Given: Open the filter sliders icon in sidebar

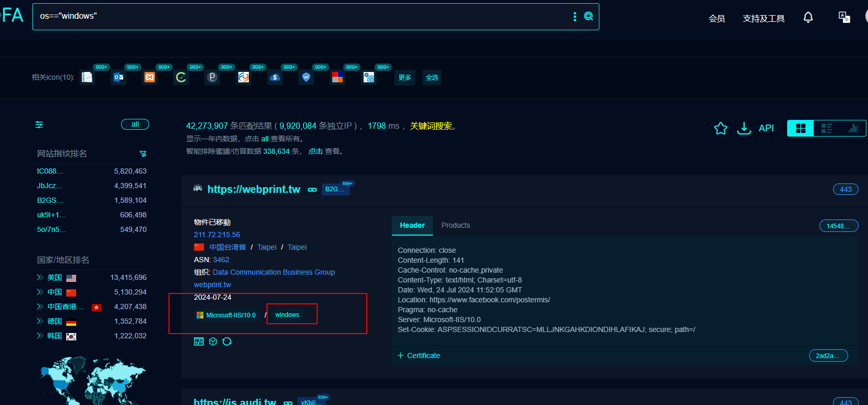Looking at the screenshot, I should [x=39, y=125].
